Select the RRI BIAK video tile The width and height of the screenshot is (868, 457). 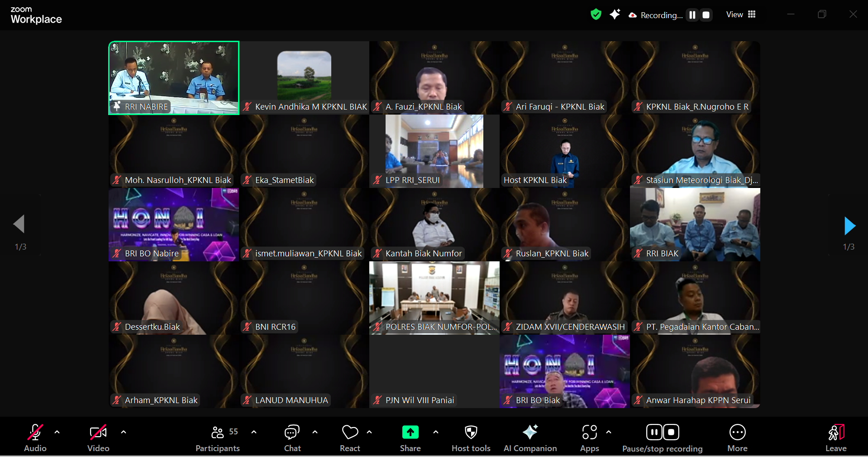(x=695, y=225)
